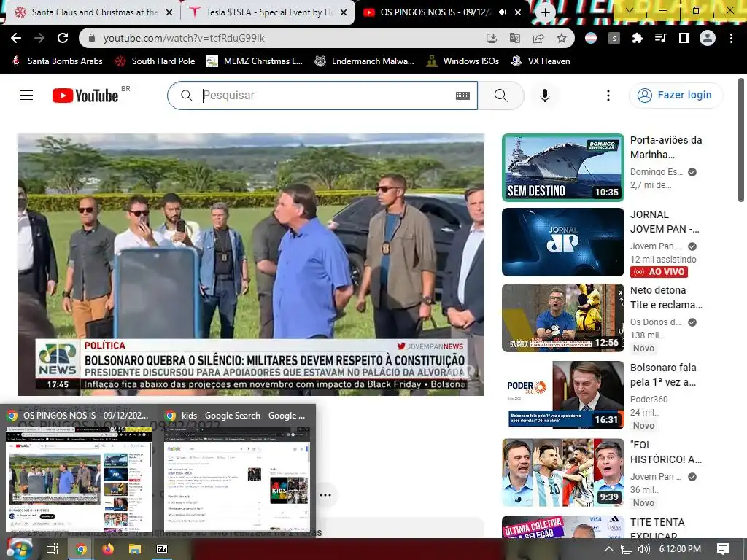Open the Chrome three-dot menu
Viewport: 747px width, 560px height.
tap(731, 38)
